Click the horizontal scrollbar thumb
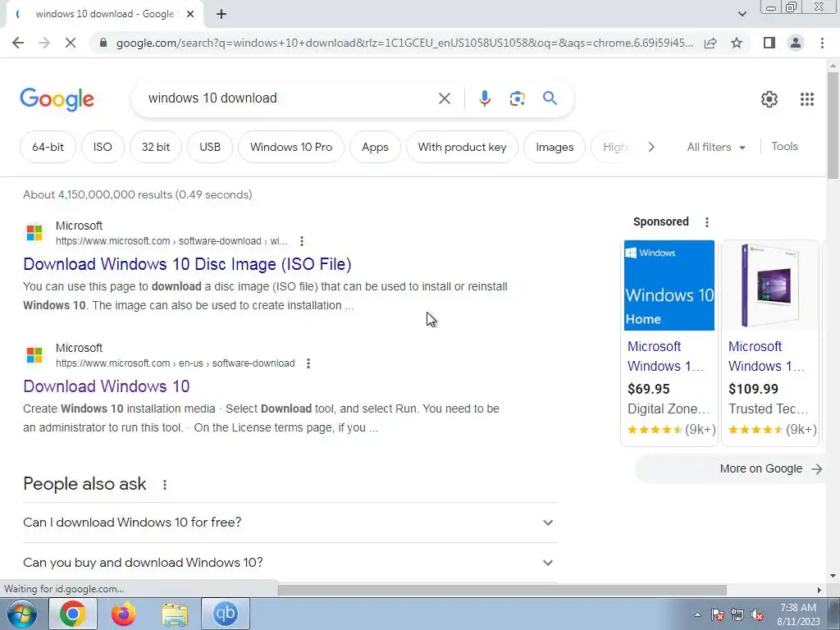The width and height of the screenshot is (840, 630). pyautogui.click(x=502, y=590)
